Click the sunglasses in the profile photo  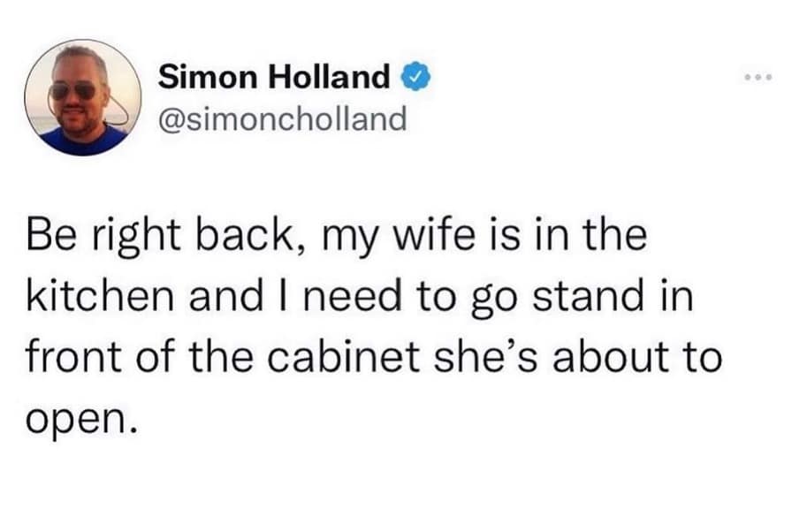(x=73, y=89)
